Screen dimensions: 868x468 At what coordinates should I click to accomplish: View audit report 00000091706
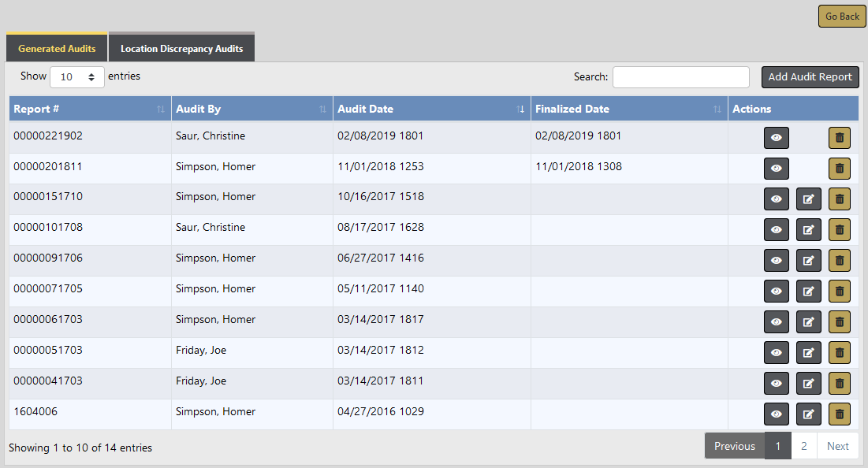(776, 261)
